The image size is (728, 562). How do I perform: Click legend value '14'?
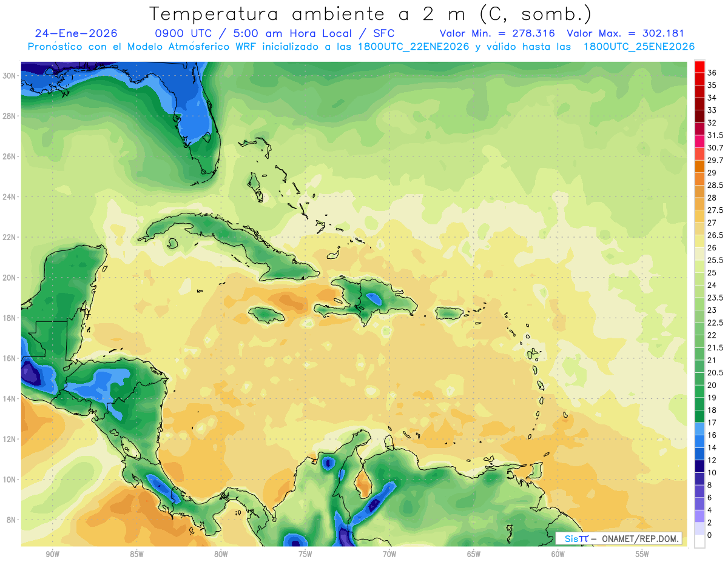coord(712,447)
